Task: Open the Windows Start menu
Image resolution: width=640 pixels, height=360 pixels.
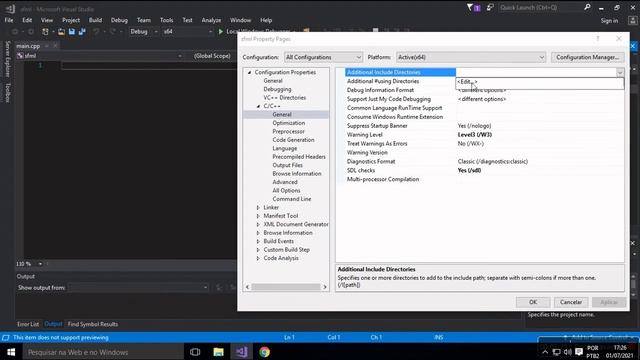Action: (11, 352)
